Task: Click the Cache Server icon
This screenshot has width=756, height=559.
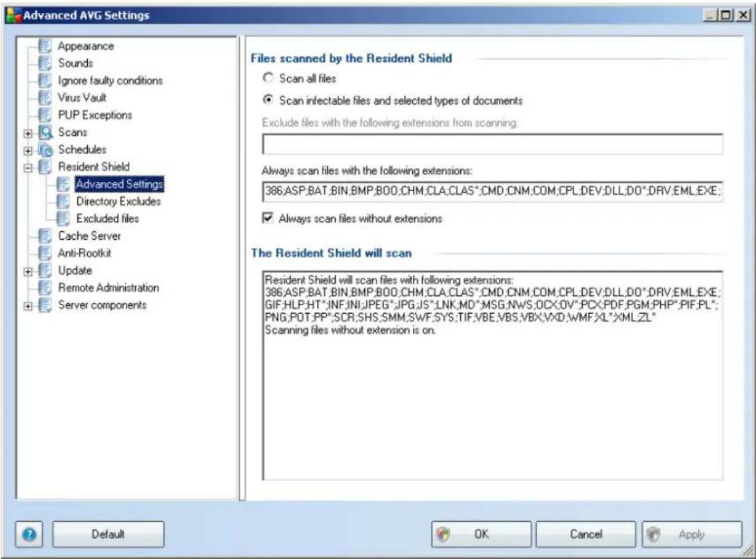Action: 45,236
